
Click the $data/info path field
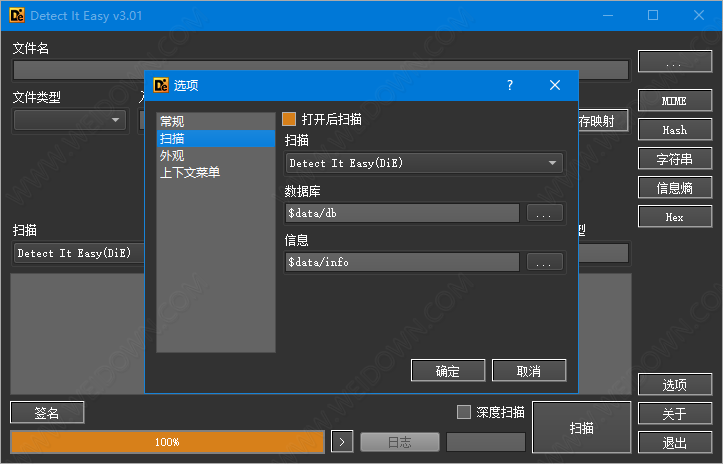click(x=402, y=262)
